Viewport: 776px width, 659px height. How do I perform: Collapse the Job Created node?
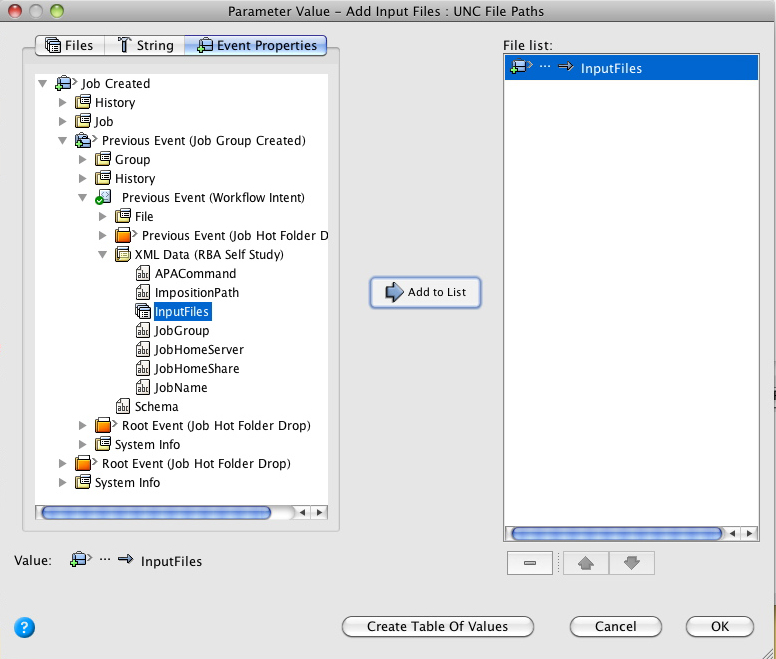click(x=43, y=84)
